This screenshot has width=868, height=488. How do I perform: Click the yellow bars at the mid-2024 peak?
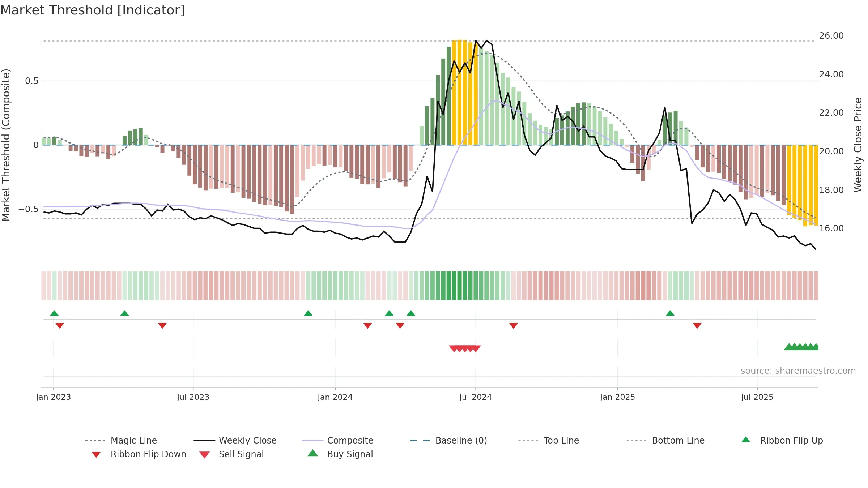point(465,93)
